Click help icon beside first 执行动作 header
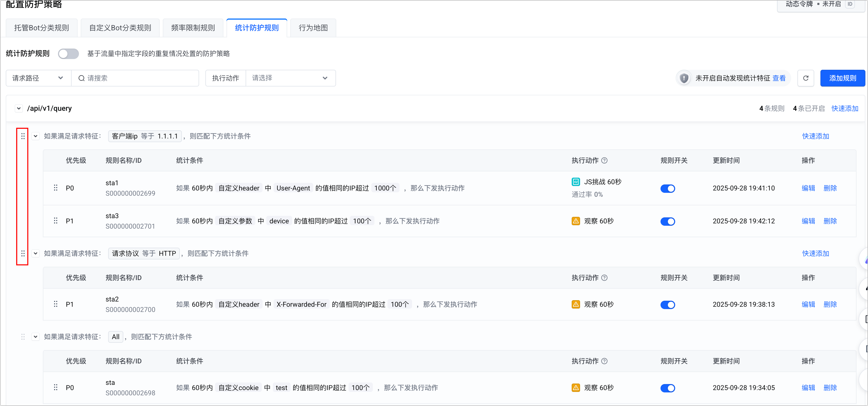This screenshot has width=868, height=406. coord(605,160)
